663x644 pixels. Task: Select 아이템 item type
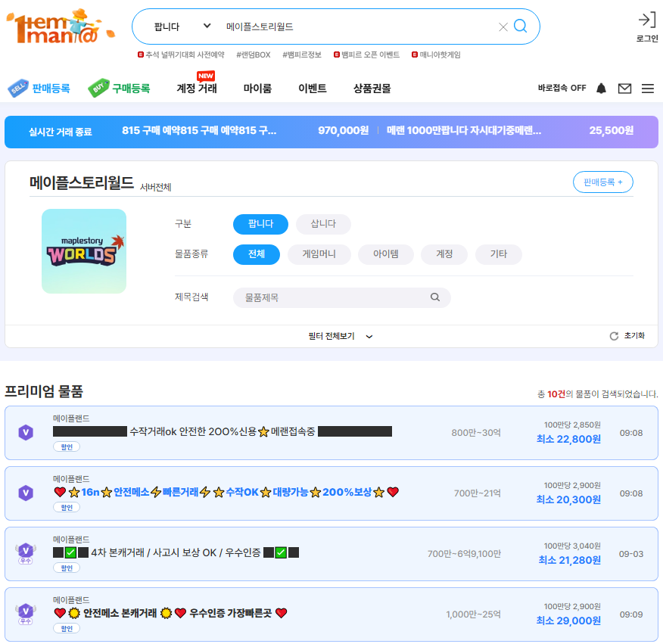(386, 254)
